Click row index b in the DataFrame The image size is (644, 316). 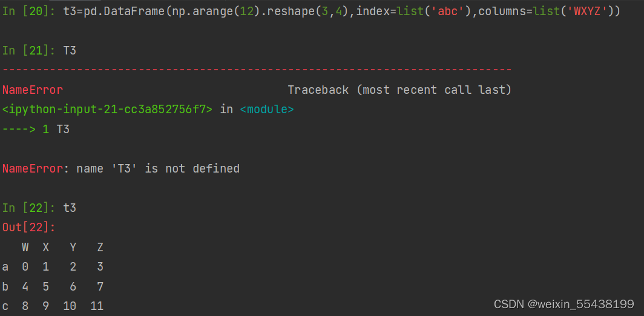(x=5, y=287)
